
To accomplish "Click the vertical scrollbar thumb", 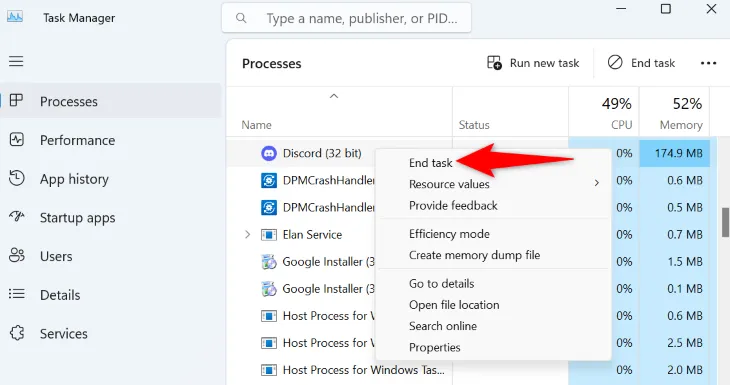I will 725,222.
